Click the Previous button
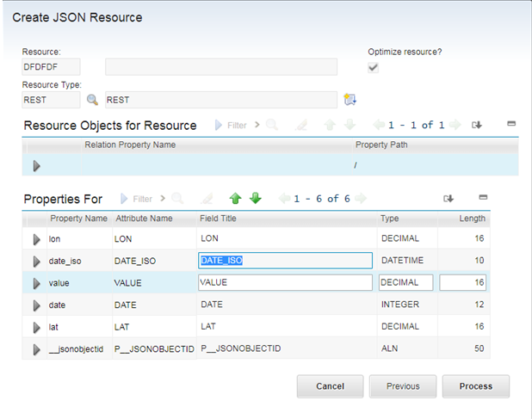The height and width of the screenshot is (419, 532). (403, 386)
